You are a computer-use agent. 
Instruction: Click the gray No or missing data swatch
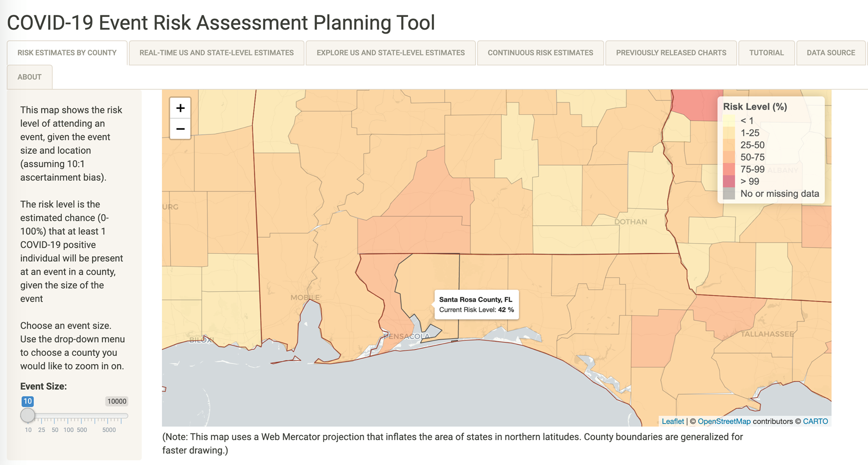point(729,194)
